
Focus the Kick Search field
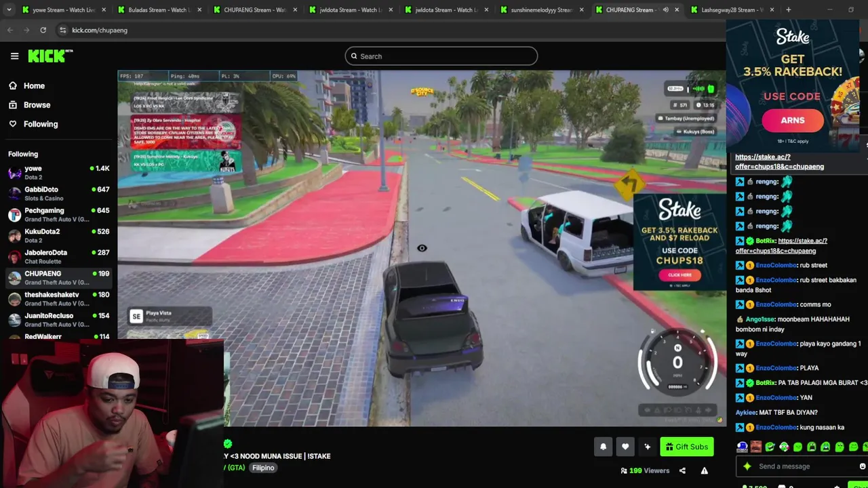(441, 56)
